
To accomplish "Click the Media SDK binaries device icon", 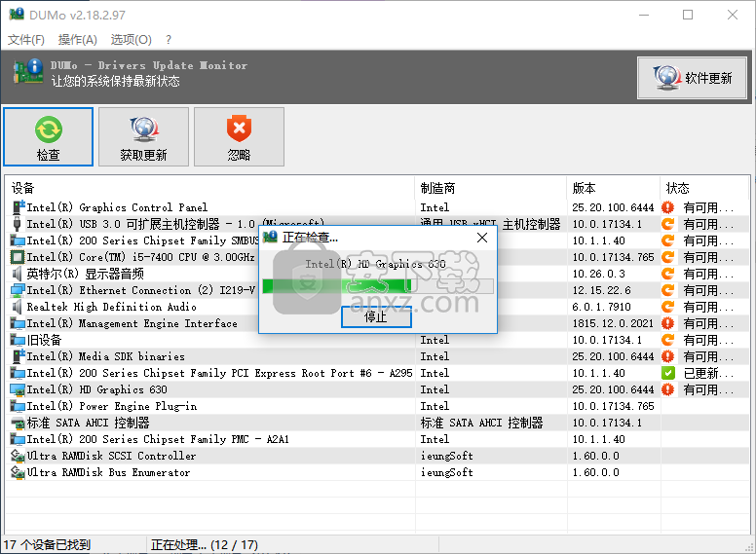I will click(x=18, y=356).
